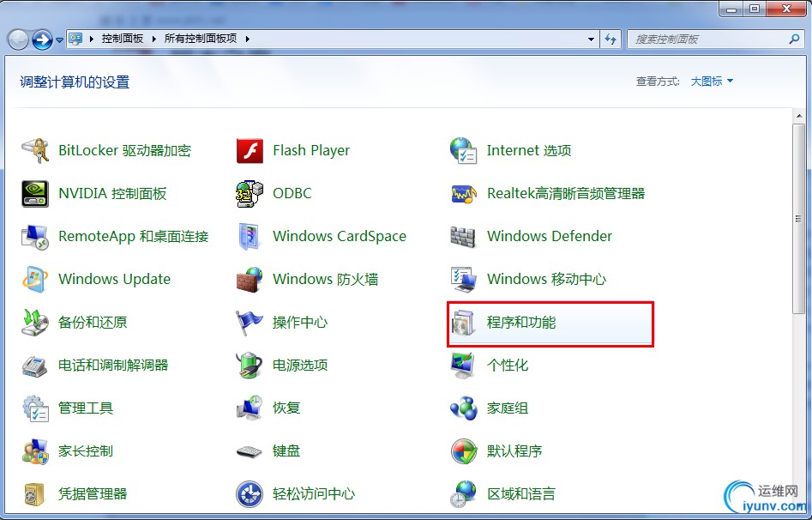Open the Windows 移动中心 icon
The height and width of the screenshot is (520, 812).
[x=464, y=280]
